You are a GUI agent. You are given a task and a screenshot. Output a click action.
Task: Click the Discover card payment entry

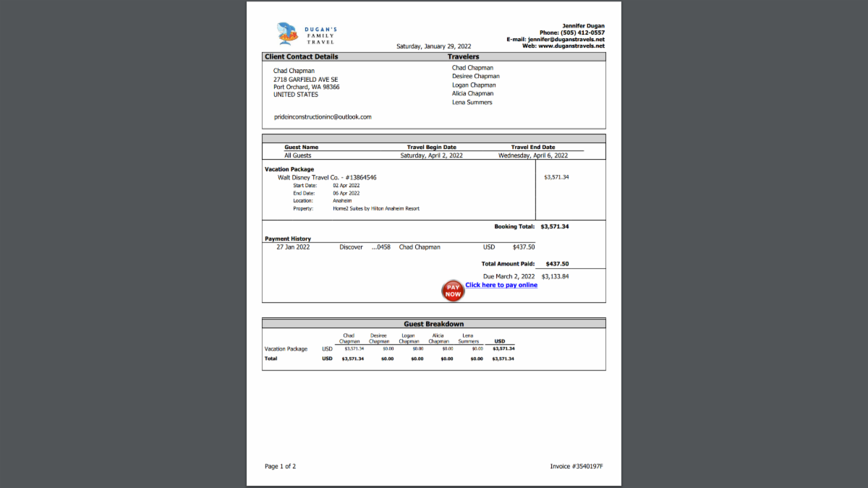351,247
